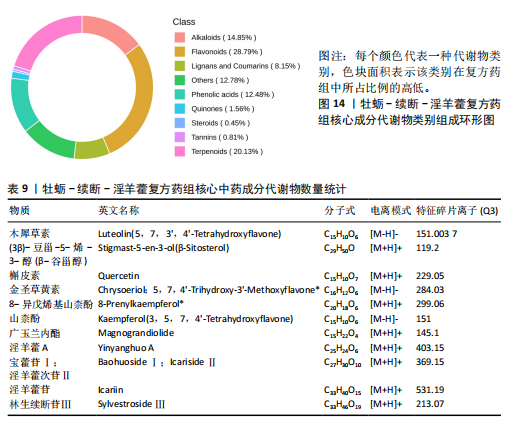Click the Flavonoids legend color swatch
The width and height of the screenshot is (513, 430).
click(x=180, y=51)
